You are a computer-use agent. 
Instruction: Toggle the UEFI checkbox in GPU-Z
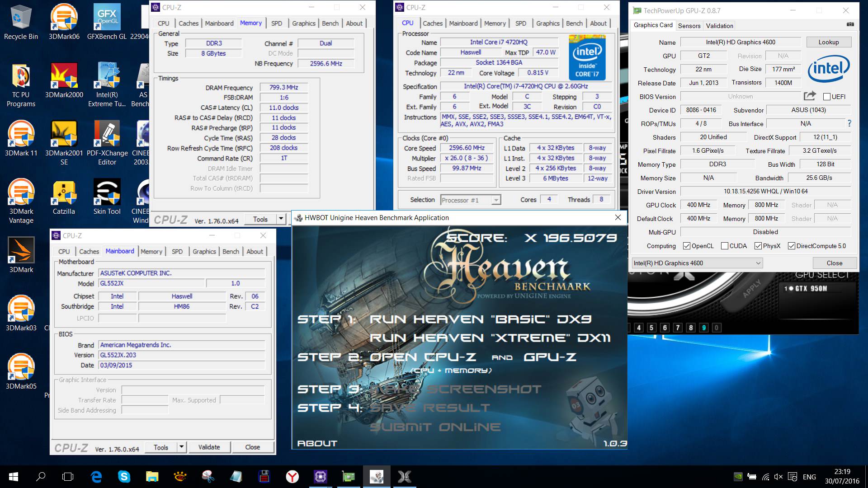point(827,97)
